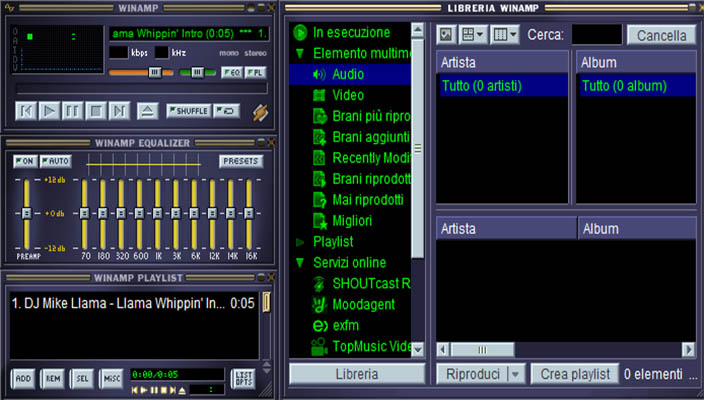Toggle the equalizer AUTO button

(55, 160)
